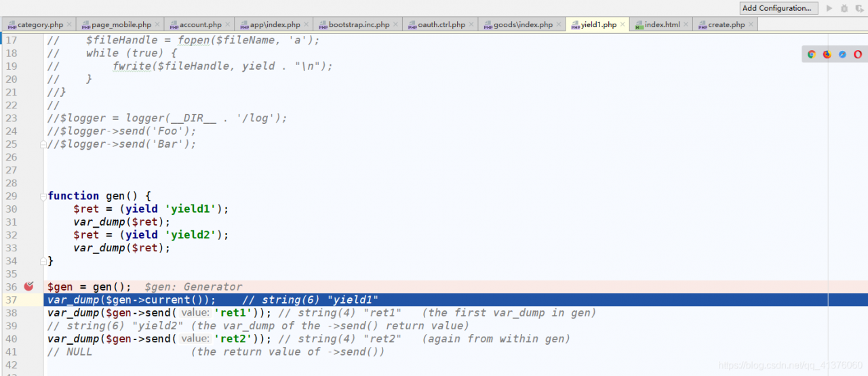The image size is (868, 376).
Task: Click "$ret = (yield 'yield1');" line
Action: coord(151,209)
